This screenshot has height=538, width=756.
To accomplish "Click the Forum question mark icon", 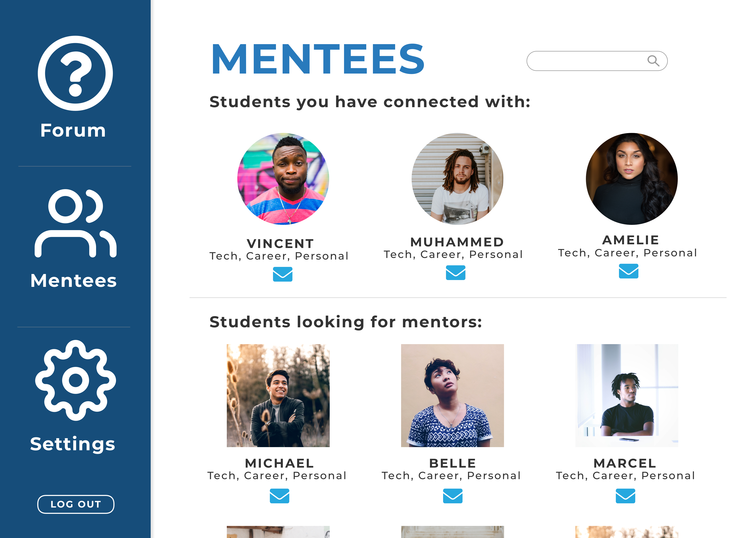I will pyautogui.click(x=75, y=73).
